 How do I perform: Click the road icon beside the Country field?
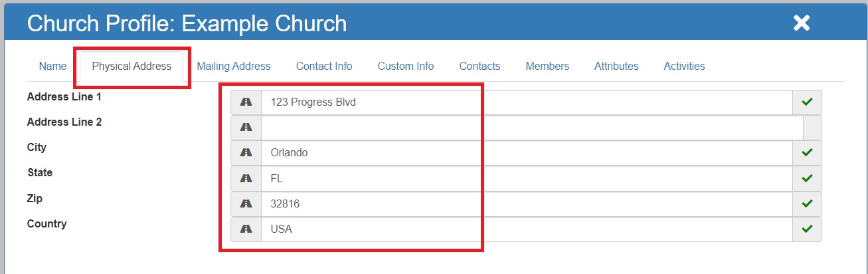(246, 229)
